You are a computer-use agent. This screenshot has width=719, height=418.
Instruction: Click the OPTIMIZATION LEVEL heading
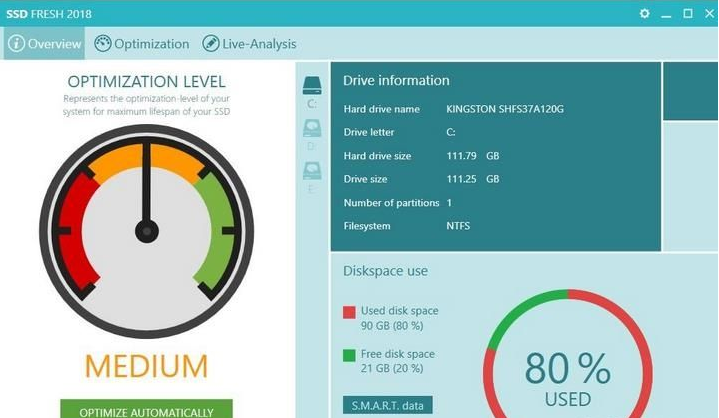146,82
